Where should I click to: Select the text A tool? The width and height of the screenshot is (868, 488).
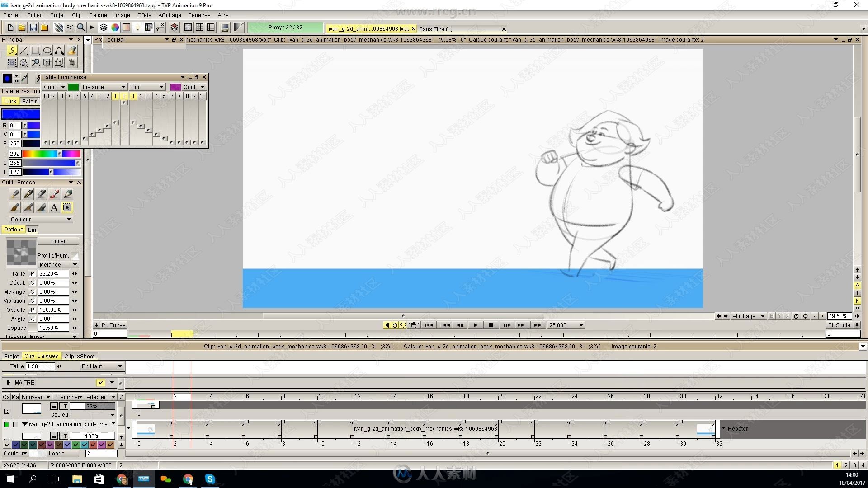54,208
